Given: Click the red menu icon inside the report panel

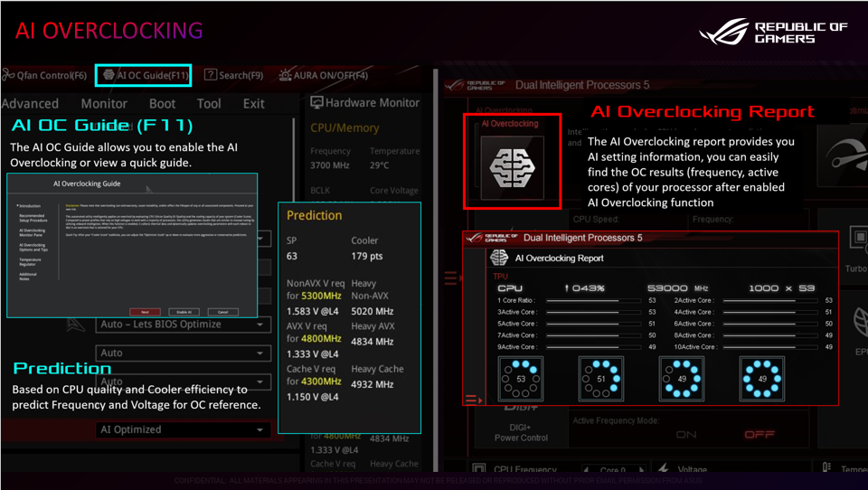Looking at the screenshot, I should tap(474, 400).
